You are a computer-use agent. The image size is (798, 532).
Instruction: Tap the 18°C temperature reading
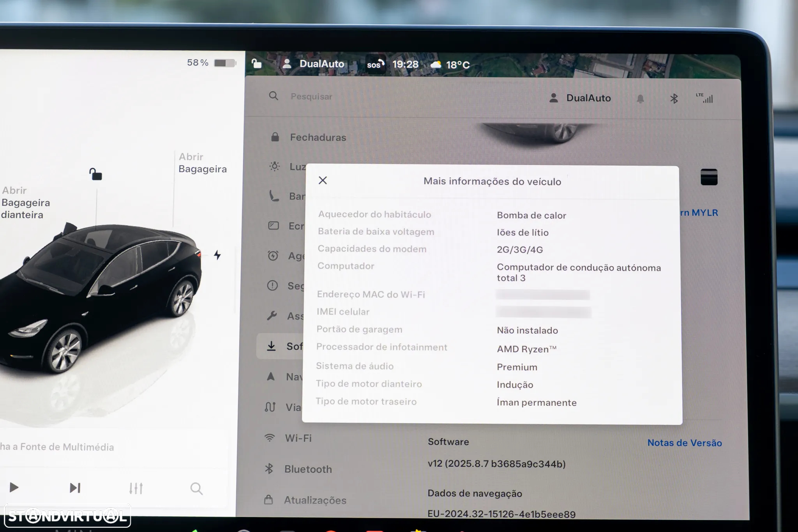[458, 65]
